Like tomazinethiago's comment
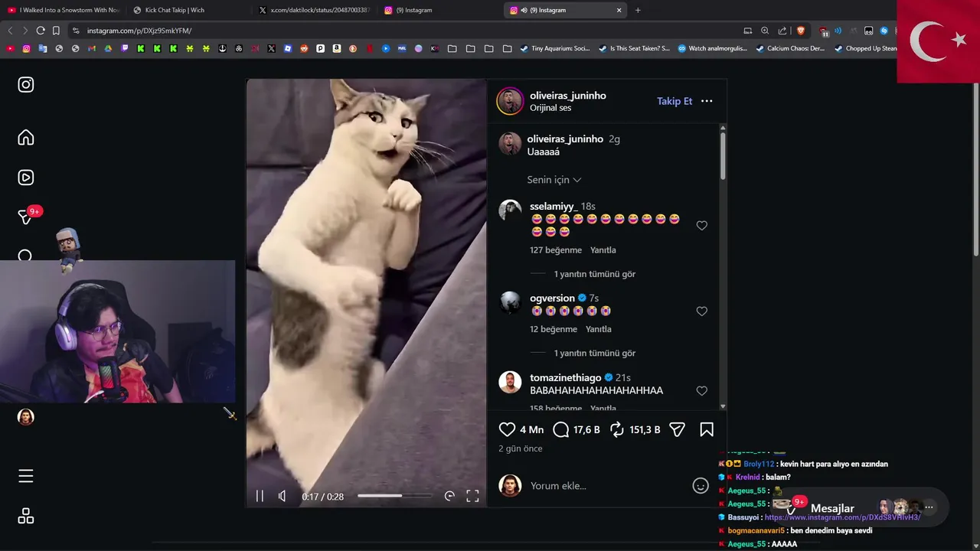This screenshot has height=551, width=980. pos(702,391)
